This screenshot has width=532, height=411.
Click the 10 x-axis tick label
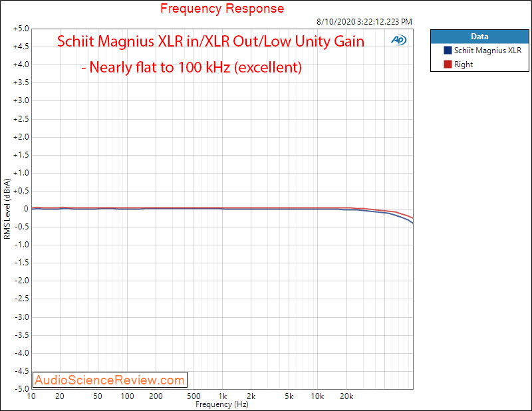[31, 396]
